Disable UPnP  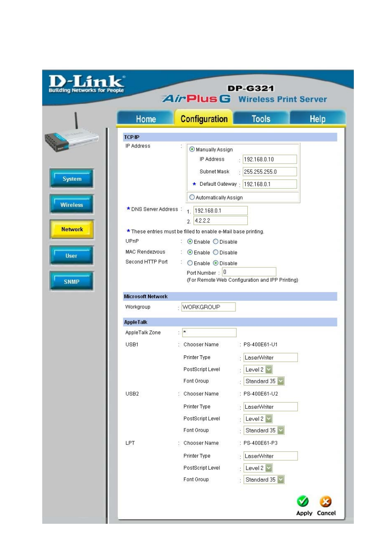coord(216,242)
